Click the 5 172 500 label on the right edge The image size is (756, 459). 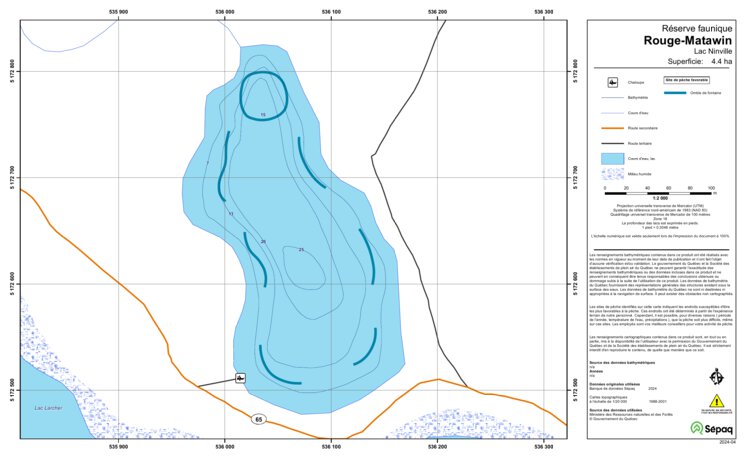point(575,390)
